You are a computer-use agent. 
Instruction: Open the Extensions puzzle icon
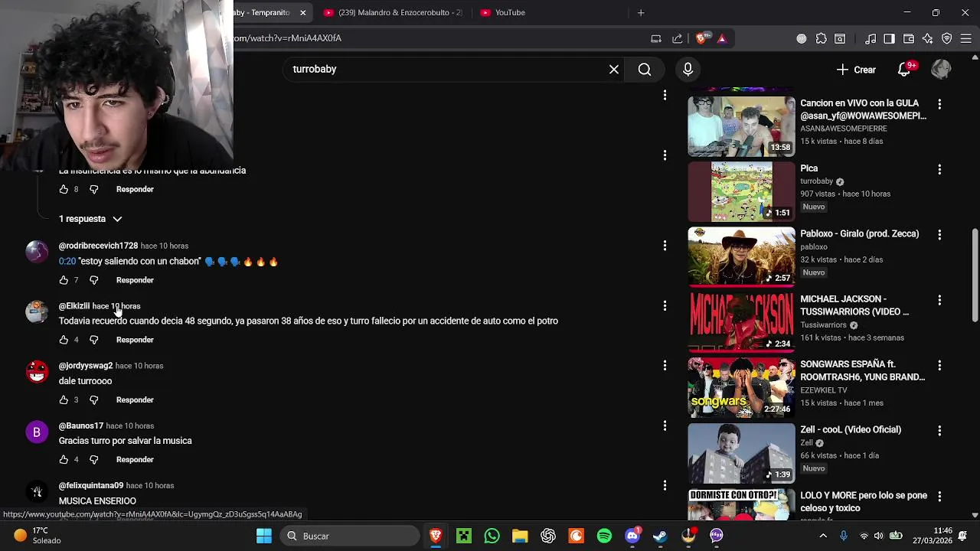coord(821,38)
